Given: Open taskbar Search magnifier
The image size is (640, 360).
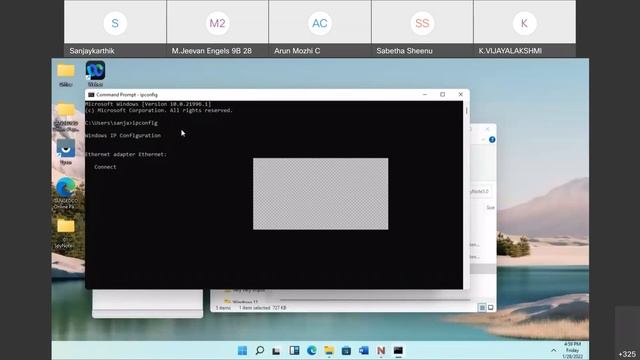Looking at the screenshot, I should (260, 351).
